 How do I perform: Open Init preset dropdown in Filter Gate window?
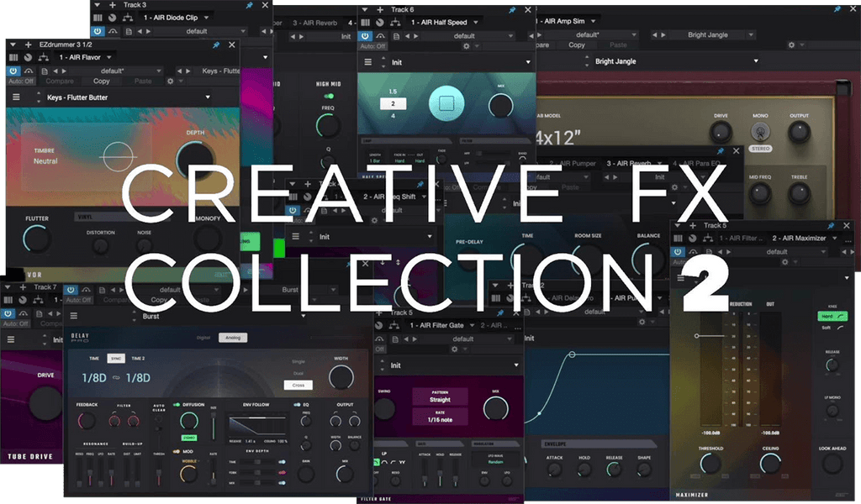pyautogui.click(x=515, y=365)
